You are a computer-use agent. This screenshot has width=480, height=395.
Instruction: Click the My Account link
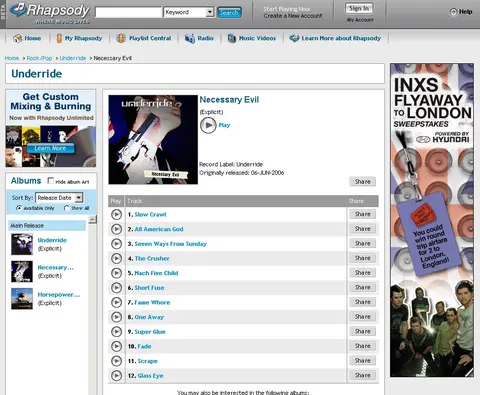pyautogui.click(x=360, y=20)
